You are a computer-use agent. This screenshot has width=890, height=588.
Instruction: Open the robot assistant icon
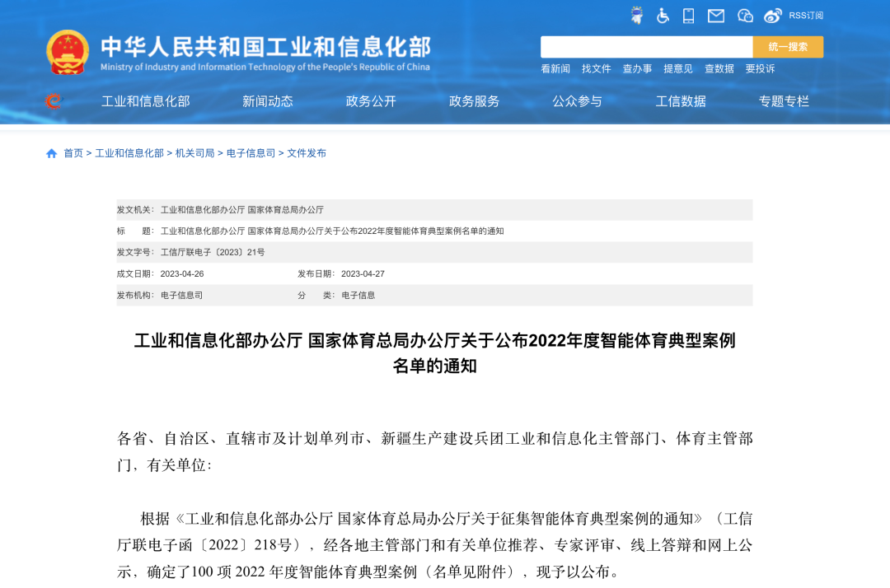(x=637, y=15)
